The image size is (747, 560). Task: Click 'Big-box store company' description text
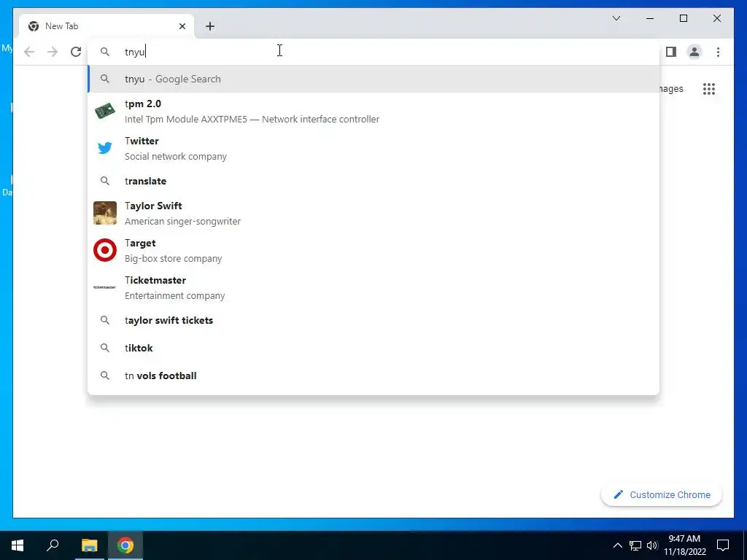click(174, 259)
